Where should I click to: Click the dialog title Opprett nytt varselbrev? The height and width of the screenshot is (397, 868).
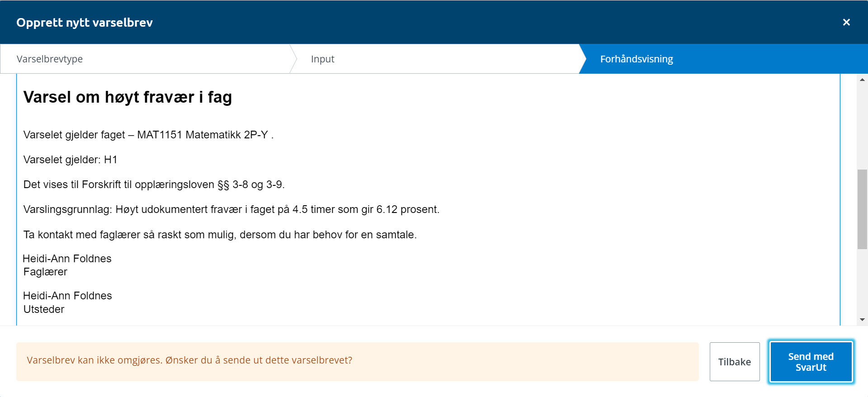pyautogui.click(x=85, y=22)
